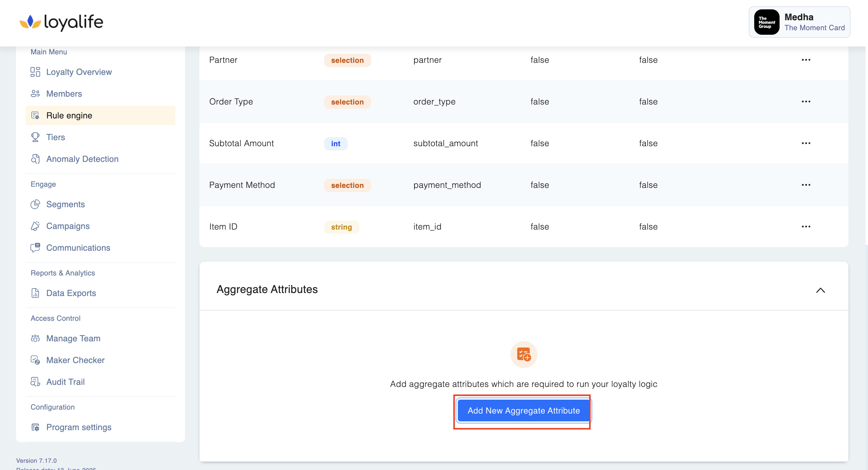Click the Payment Method selection tag
The width and height of the screenshot is (868, 470).
tap(347, 185)
